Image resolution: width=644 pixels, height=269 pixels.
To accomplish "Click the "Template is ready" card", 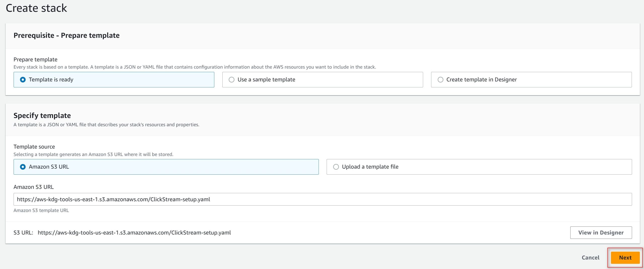I will click(x=114, y=80).
